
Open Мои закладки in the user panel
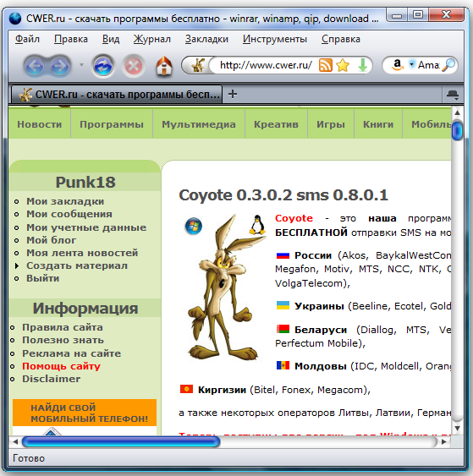pyautogui.click(x=65, y=201)
